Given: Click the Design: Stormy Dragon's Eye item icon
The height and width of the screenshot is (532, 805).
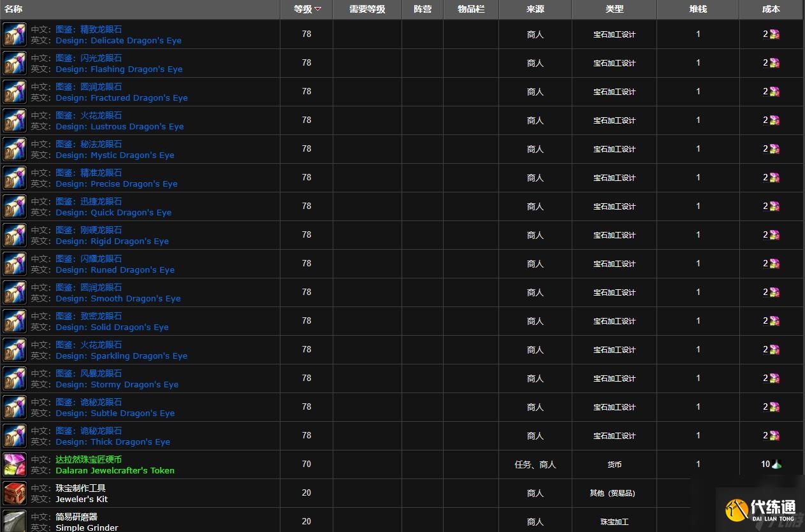Looking at the screenshot, I should click(x=15, y=378).
